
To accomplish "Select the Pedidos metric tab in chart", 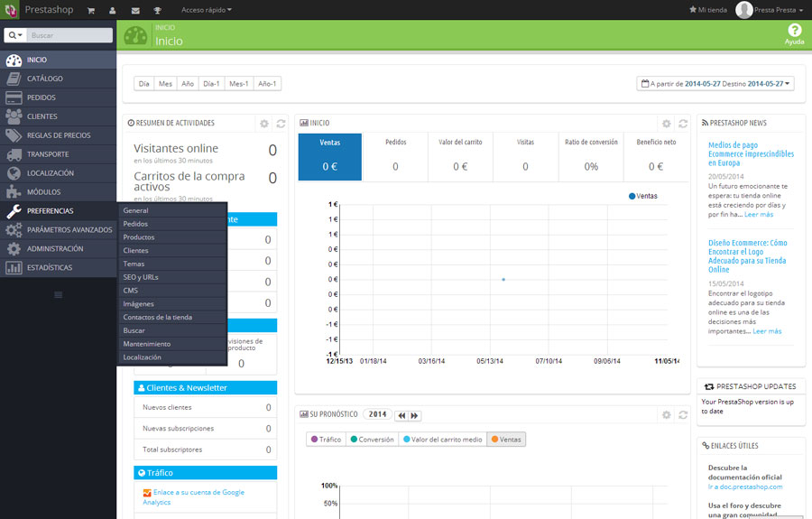I will pos(396,156).
